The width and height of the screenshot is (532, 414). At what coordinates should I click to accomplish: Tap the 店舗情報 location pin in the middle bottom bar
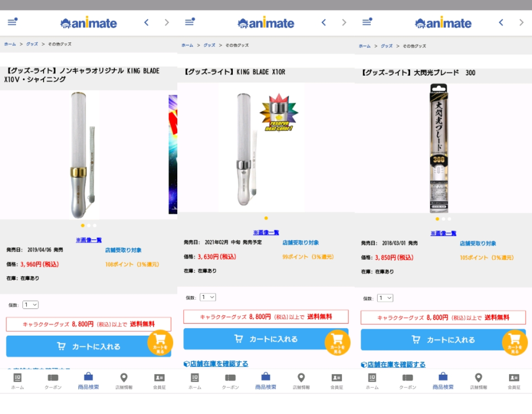pos(301,381)
